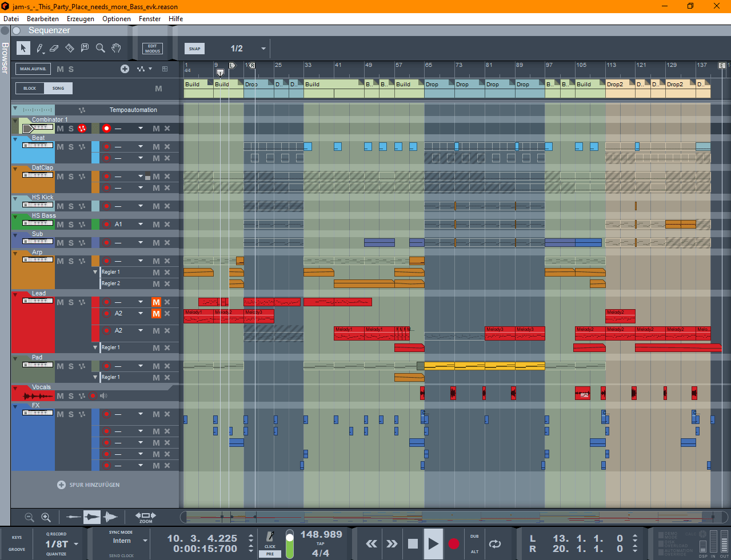The width and height of the screenshot is (731, 560).
Task: Click the MAN.AUFNB. button
Action: pyautogui.click(x=33, y=69)
